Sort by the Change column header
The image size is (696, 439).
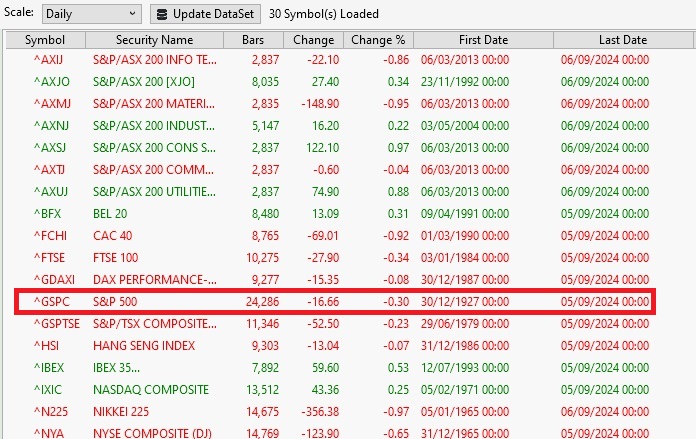(313, 40)
